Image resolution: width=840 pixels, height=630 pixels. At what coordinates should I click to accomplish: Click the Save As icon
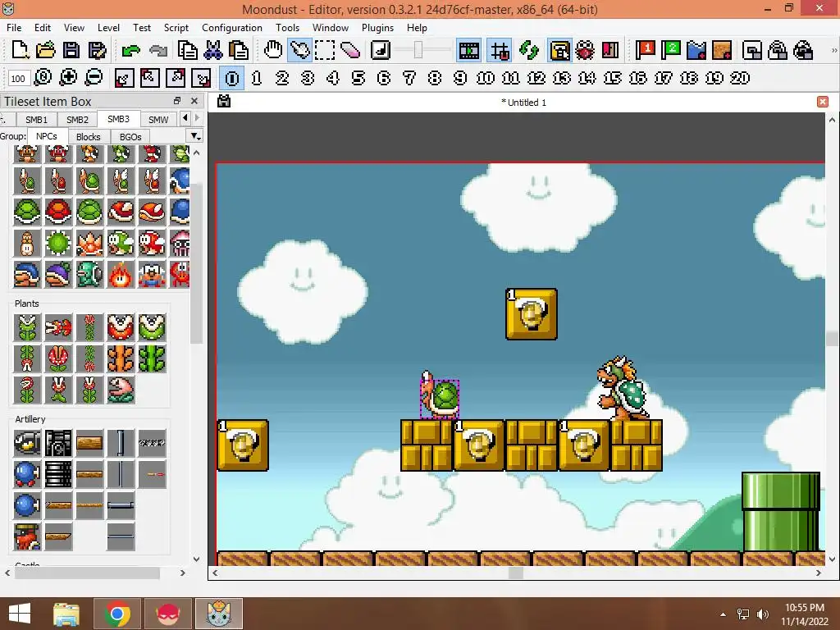click(x=97, y=50)
